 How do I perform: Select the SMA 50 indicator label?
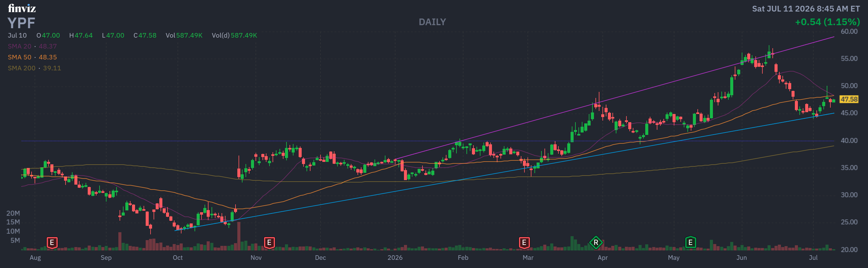pyautogui.click(x=19, y=57)
